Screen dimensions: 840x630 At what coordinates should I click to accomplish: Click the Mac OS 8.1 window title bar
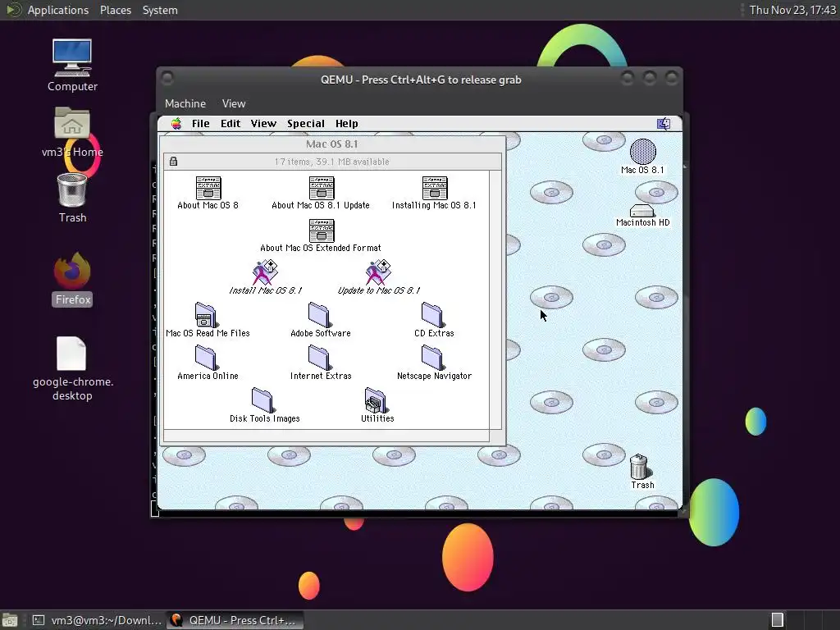point(332,144)
